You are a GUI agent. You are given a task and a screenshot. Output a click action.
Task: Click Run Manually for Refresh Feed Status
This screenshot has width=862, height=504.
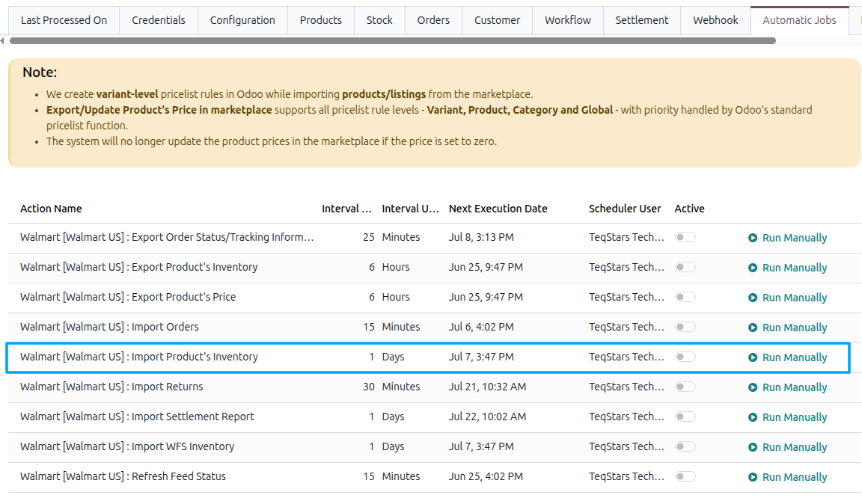[787, 477]
